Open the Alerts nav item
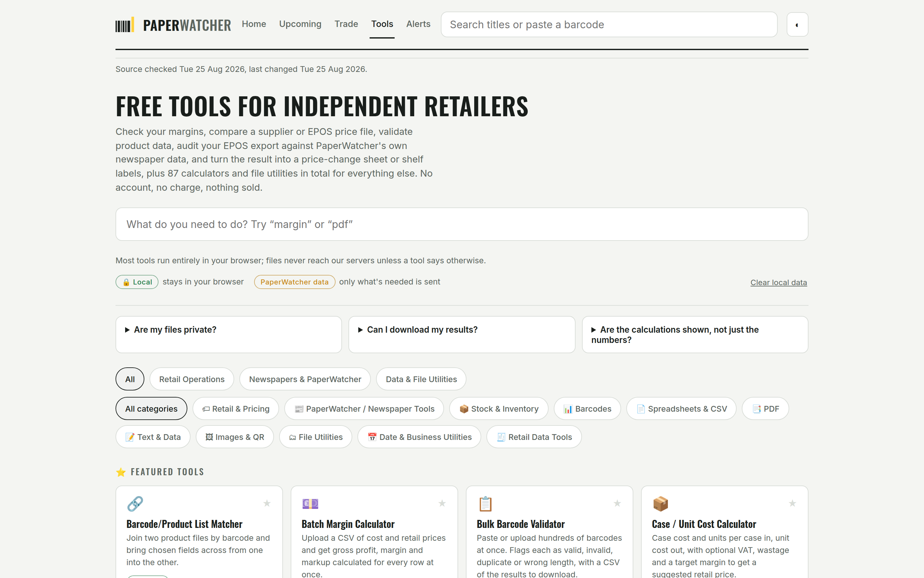Image resolution: width=924 pixels, height=578 pixels. coord(418,24)
